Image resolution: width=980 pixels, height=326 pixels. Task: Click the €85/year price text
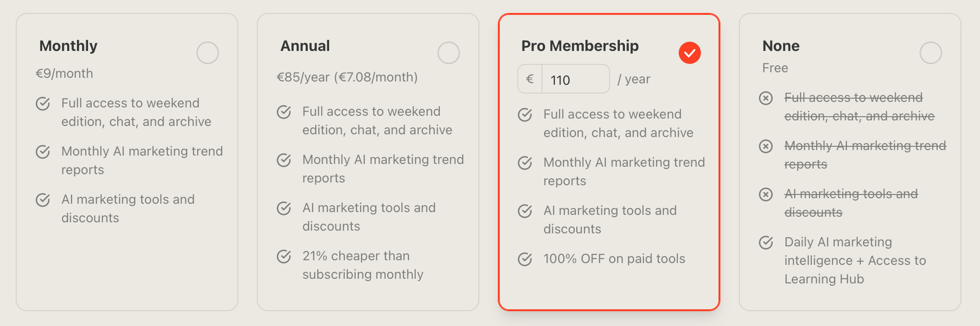coord(347,77)
